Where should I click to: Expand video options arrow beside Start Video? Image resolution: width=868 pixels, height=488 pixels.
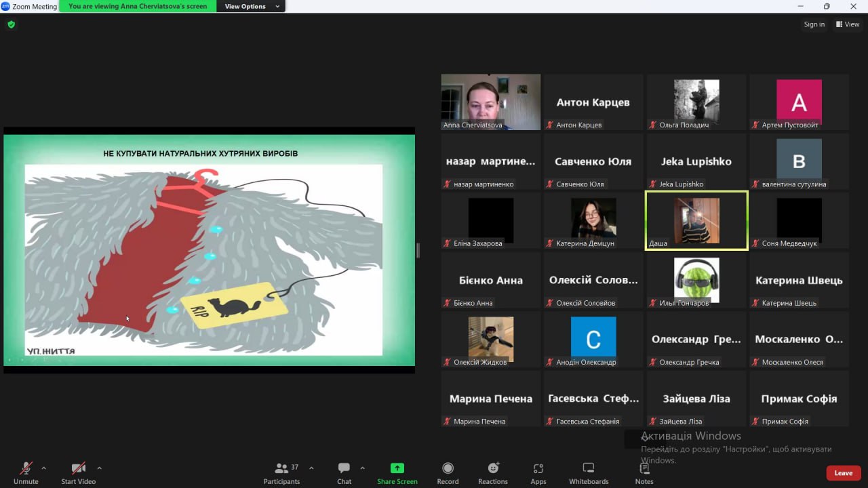[x=99, y=468]
